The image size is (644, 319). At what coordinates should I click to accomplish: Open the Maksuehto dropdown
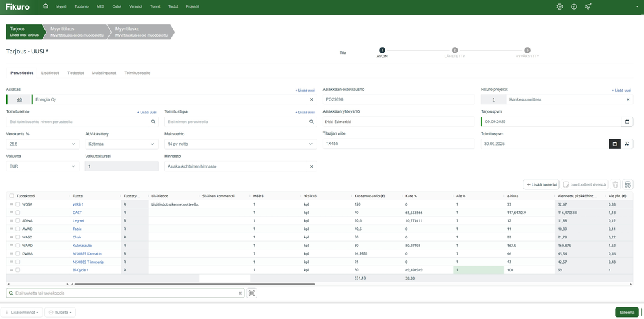click(240, 144)
